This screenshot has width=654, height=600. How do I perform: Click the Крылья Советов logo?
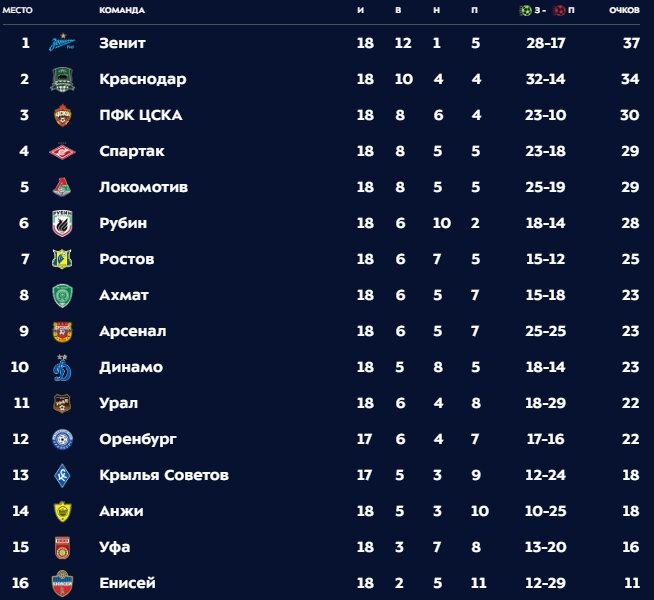[62, 475]
